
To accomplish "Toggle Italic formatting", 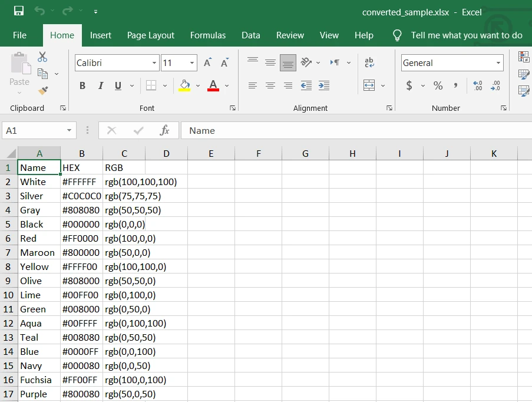I will [x=100, y=86].
